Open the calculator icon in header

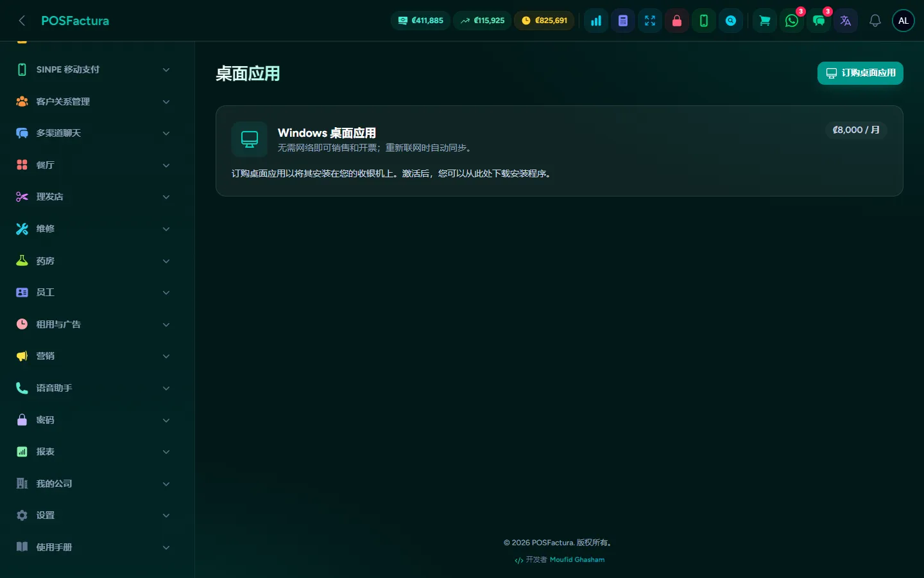tap(623, 21)
